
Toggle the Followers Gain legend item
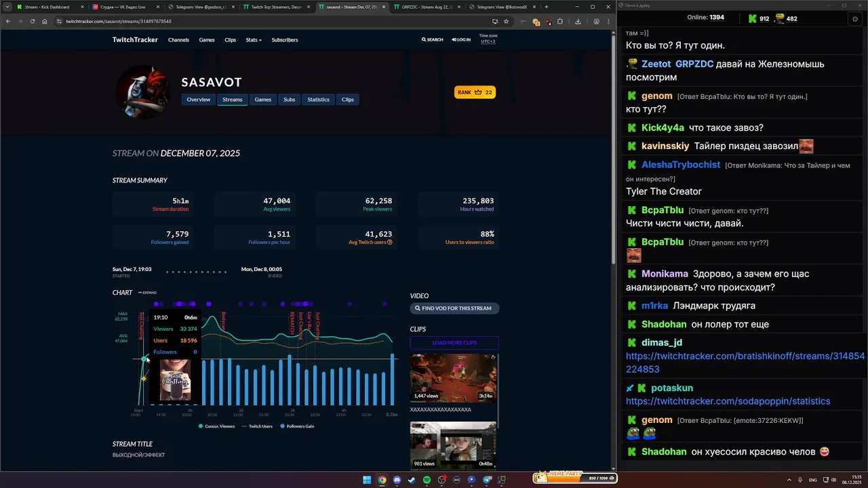pos(297,426)
